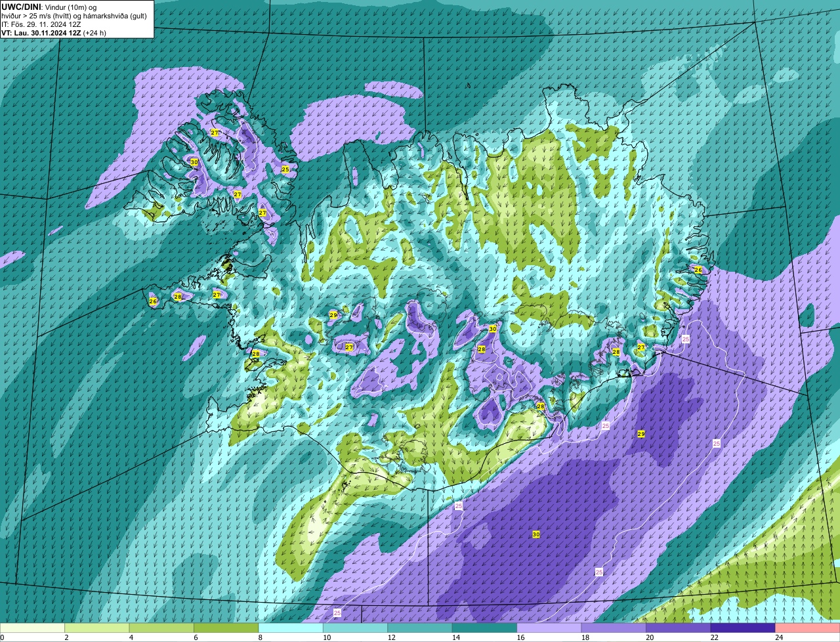
Task: Click the "26" label at the Snæfellsnes peninsula tip
Action: (153, 301)
